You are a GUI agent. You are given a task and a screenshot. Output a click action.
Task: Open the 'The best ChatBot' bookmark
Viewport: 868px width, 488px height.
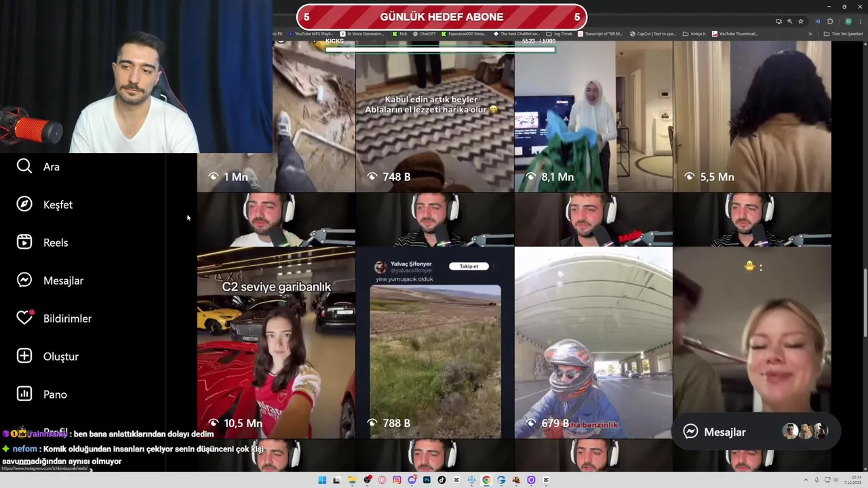(517, 34)
